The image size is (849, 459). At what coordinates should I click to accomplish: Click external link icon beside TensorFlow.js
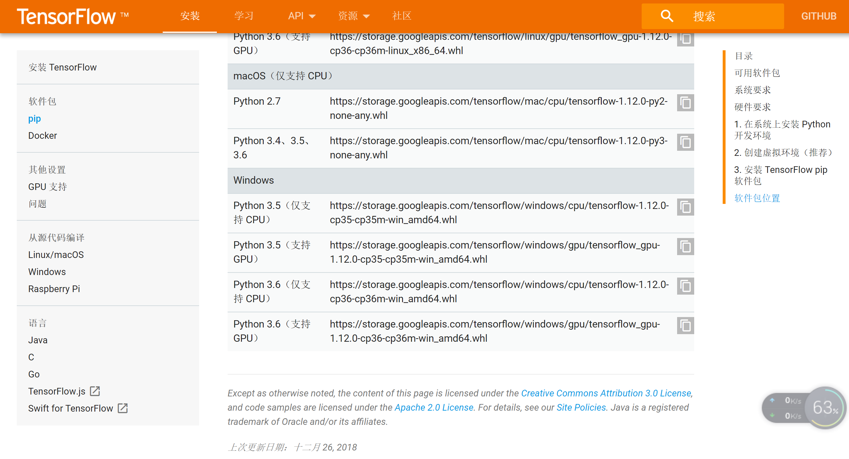tap(95, 391)
